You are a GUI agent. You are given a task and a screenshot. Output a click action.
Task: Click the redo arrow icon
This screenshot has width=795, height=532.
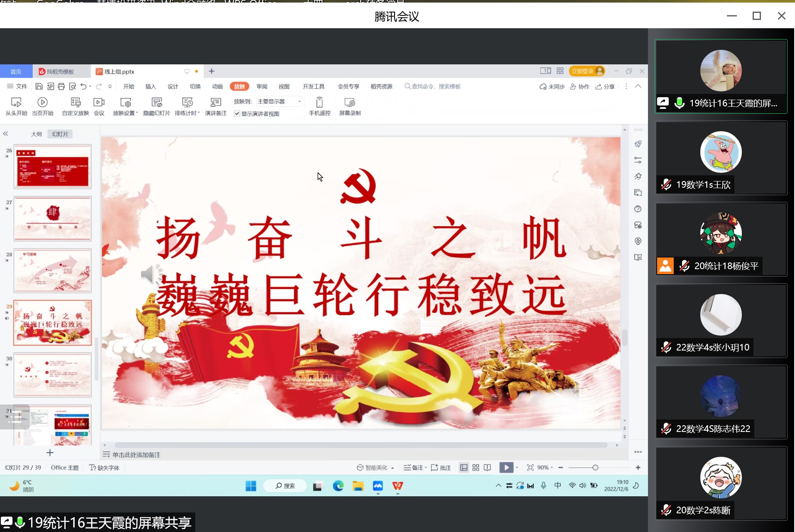(99, 86)
